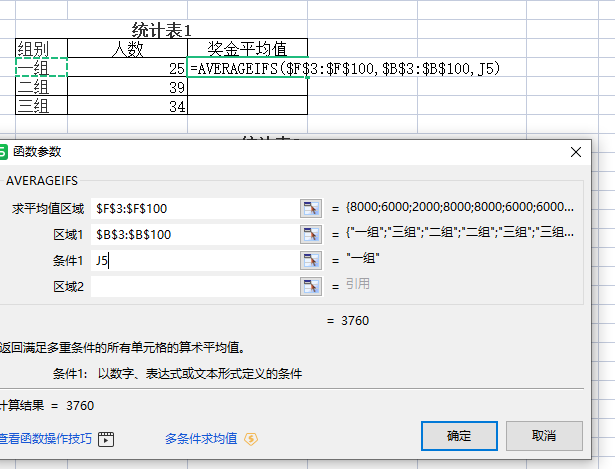
Task: Cancel the dialog with 取消 button
Action: tap(544, 436)
